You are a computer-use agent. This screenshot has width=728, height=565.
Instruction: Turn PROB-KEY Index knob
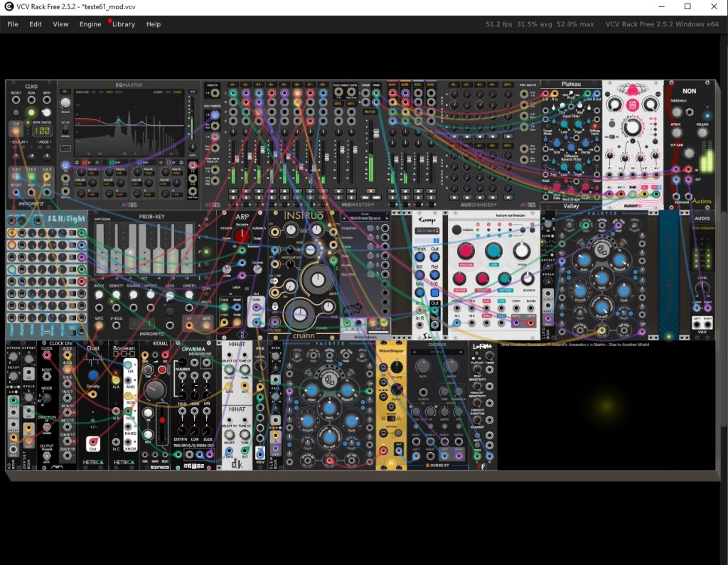99,294
